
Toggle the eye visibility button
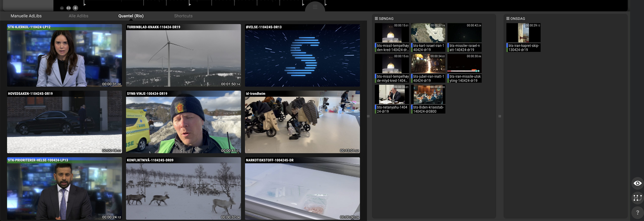[x=637, y=183]
